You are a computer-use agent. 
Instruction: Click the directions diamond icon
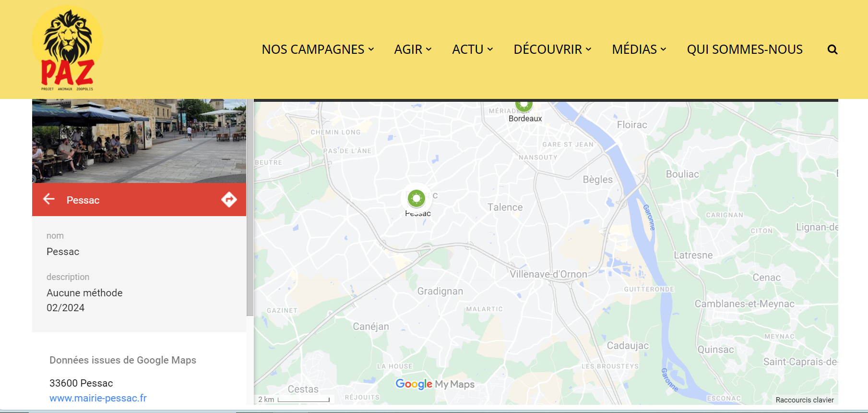tap(229, 199)
